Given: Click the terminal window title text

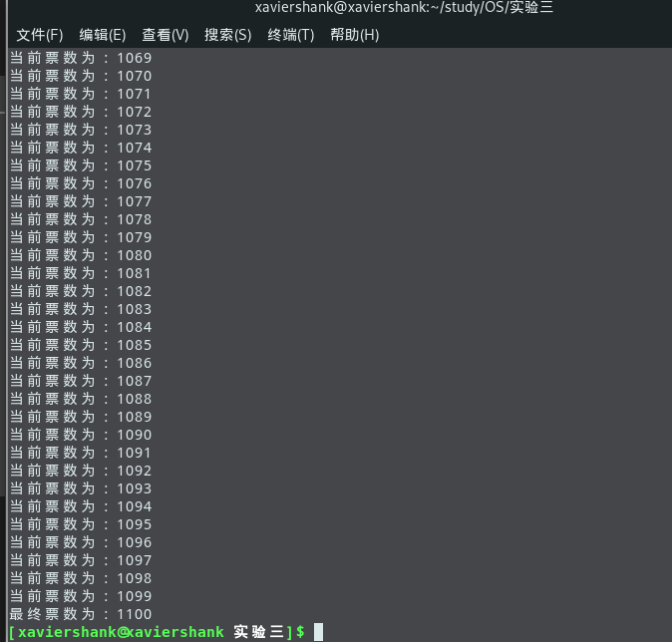Looking at the screenshot, I should 404,7.
